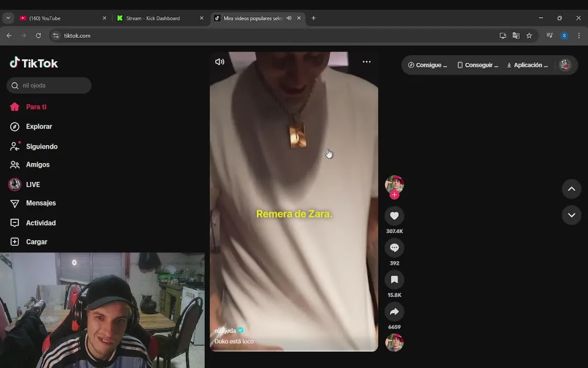
Task: Open the media control icon in Chrome toolbar
Action: coord(550,36)
